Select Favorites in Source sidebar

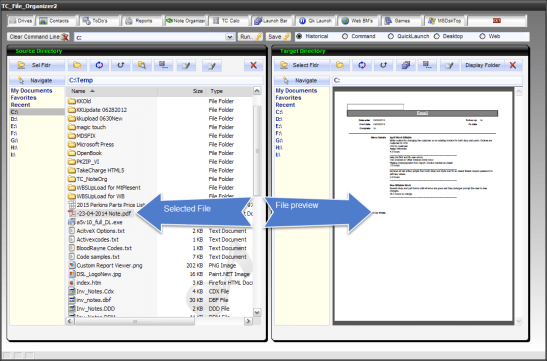point(23,98)
